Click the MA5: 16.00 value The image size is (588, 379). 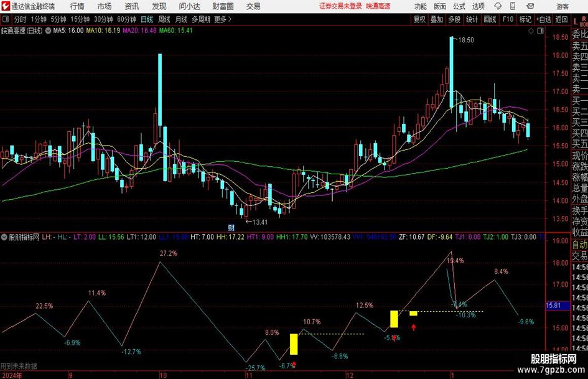point(68,30)
